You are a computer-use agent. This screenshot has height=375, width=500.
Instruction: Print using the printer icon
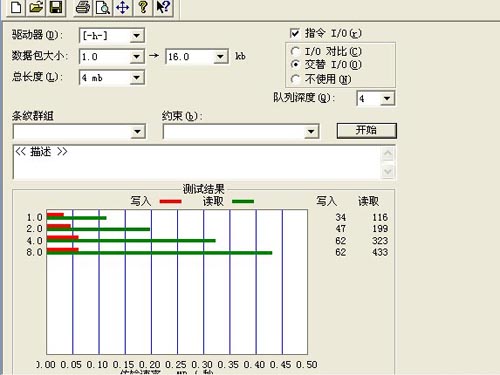coord(82,7)
